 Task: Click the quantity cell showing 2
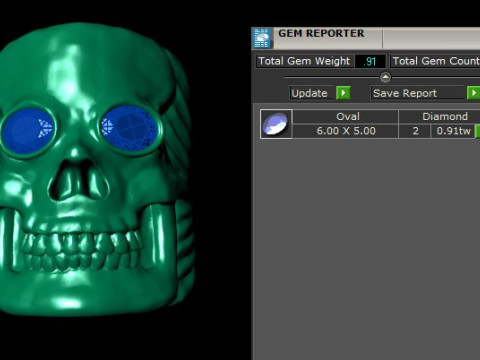pos(415,131)
